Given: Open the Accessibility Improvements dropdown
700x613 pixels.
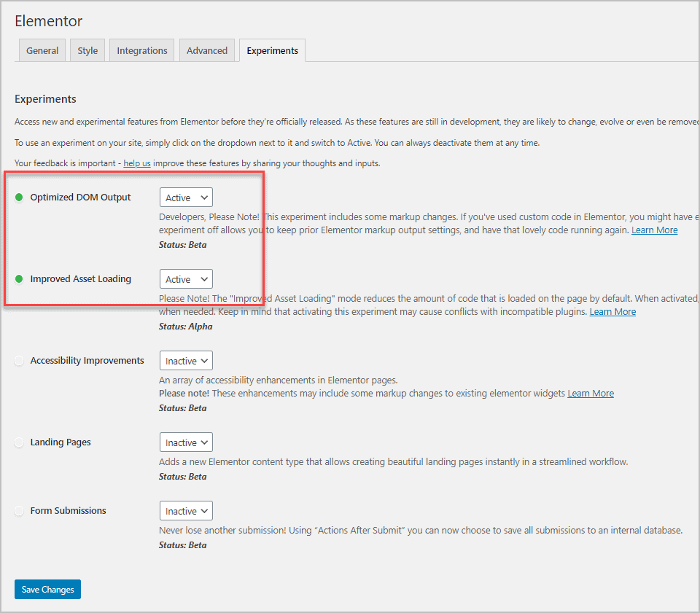Looking at the screenshot, I should coord(186,360).
